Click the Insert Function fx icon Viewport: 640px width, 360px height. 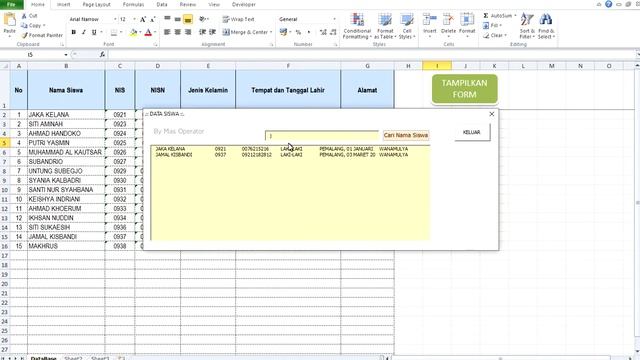102,55
